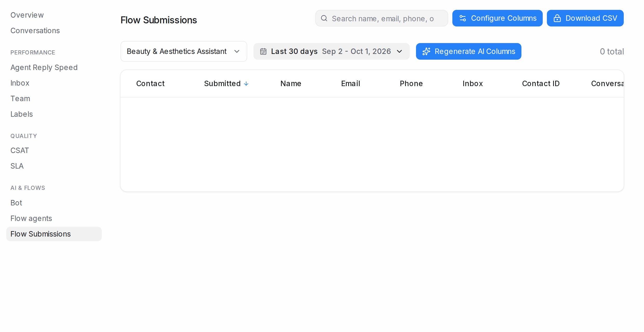Select Flow Submissions in sidebar
644x332 pixels.
54,234
